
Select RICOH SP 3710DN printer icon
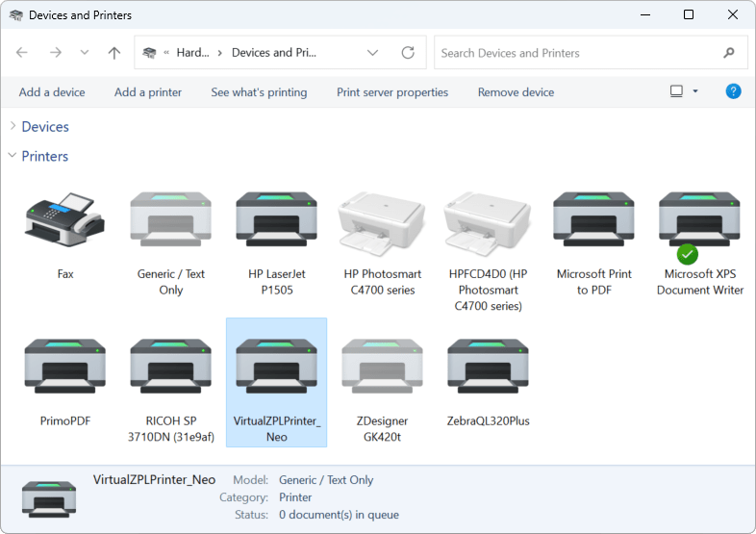click(170, 367)
